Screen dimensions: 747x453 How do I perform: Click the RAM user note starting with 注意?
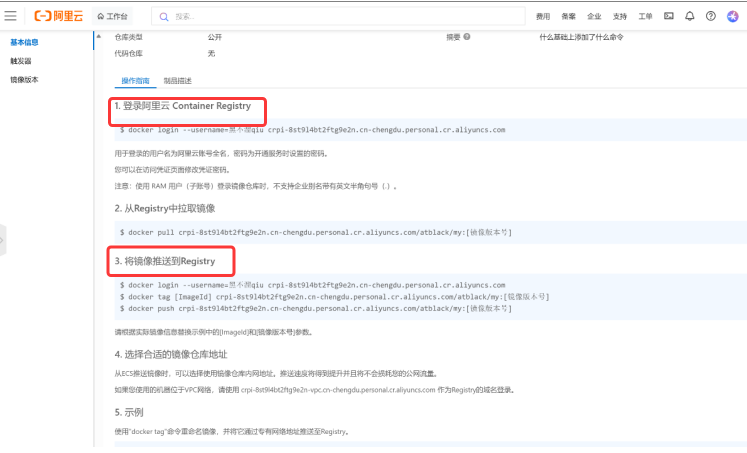tap(256, 186)
